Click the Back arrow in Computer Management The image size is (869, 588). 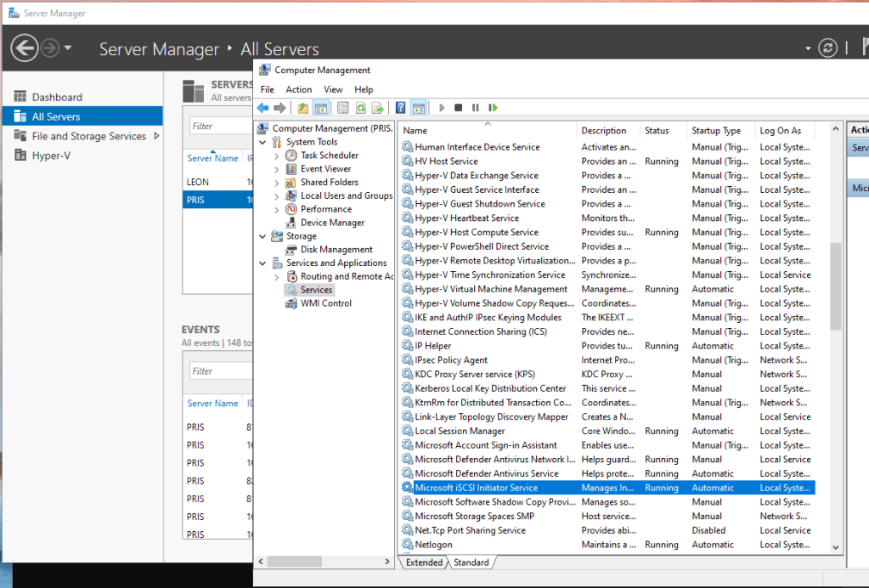[263, 108]
